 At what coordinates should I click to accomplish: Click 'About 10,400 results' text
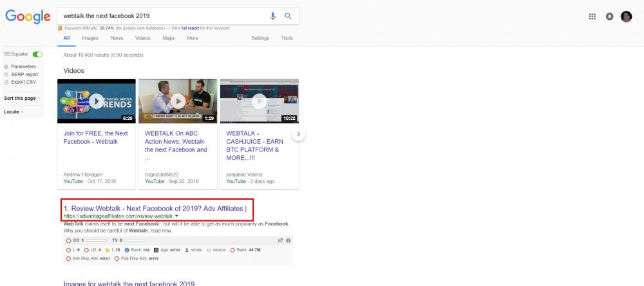coord(104,55)
